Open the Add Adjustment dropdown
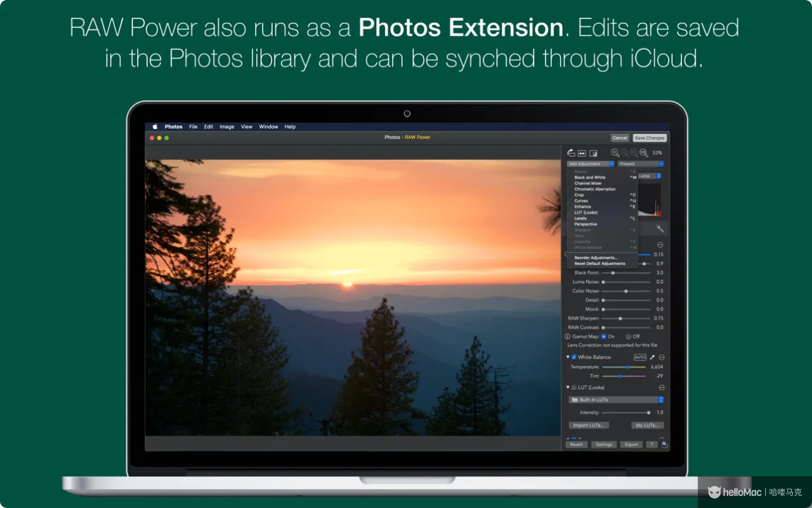812x508 pixels. pyautogui.click(x=590, y=164)
